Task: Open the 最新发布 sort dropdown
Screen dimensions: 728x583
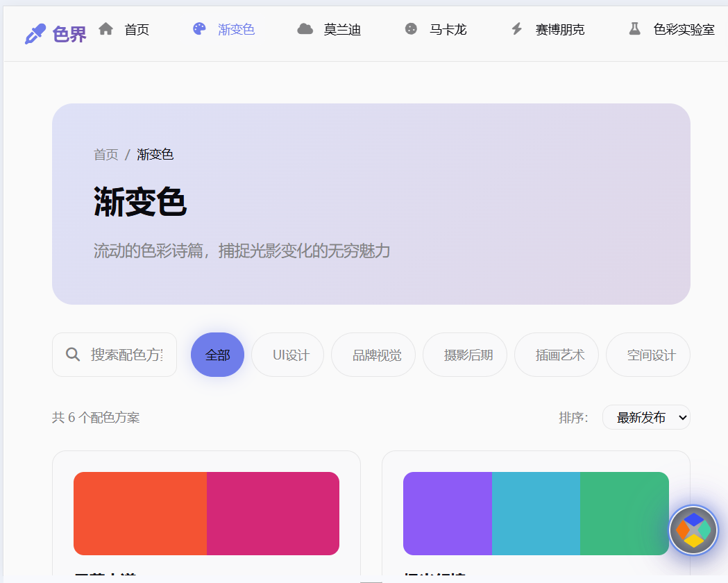Action: 646,417
